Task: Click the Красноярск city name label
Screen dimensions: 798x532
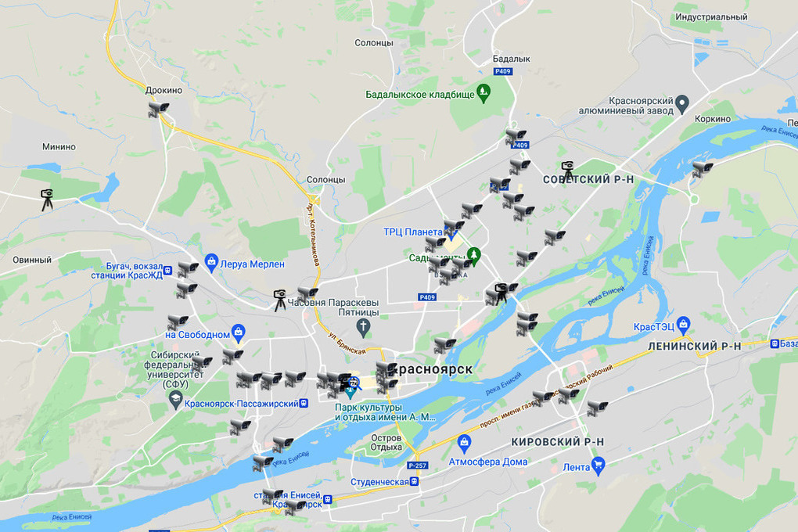Action: click(x=433, y=369)
